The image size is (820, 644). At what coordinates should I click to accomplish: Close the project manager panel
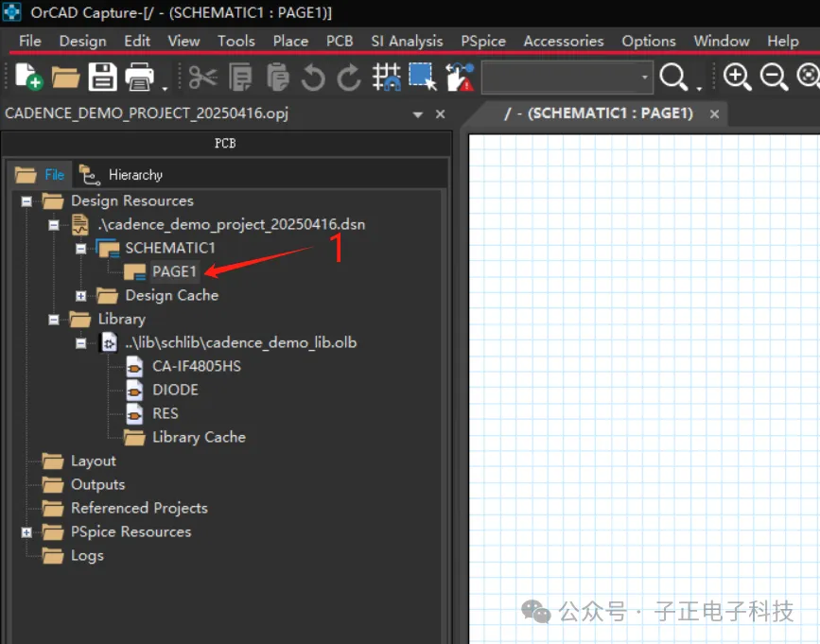coord(441,114)
